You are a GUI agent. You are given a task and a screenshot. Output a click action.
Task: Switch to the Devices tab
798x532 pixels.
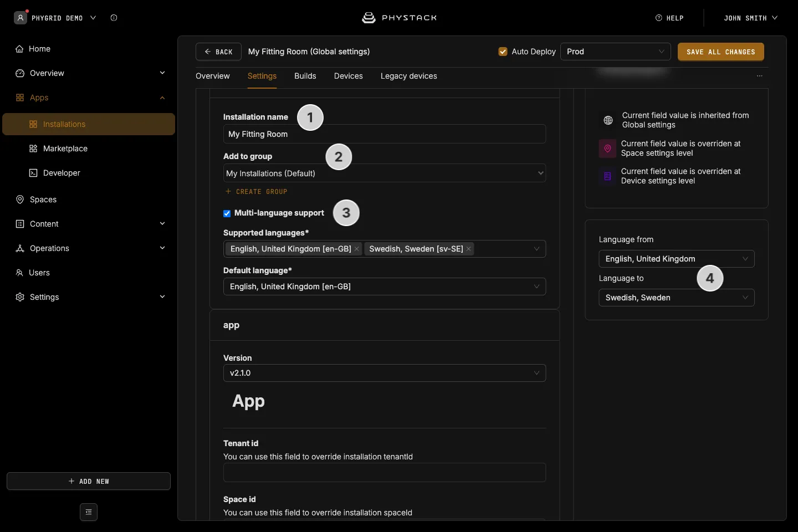(x=349, y=76)
